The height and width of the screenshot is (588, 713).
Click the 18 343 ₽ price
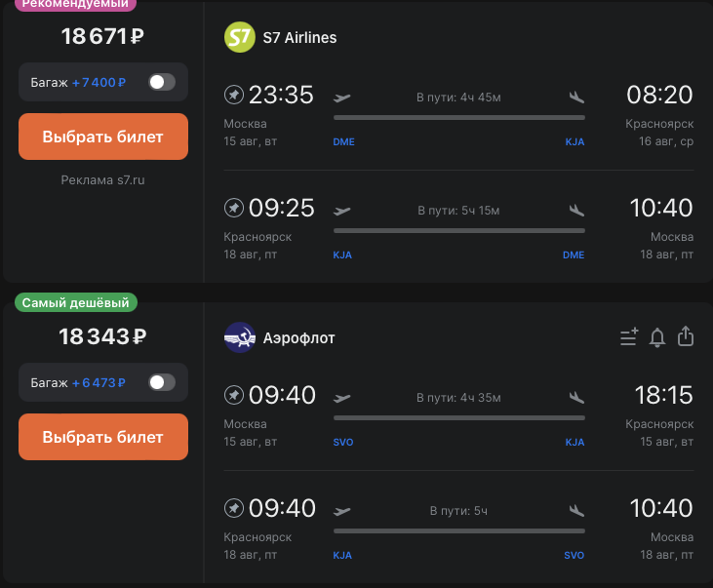pos(102,337)
